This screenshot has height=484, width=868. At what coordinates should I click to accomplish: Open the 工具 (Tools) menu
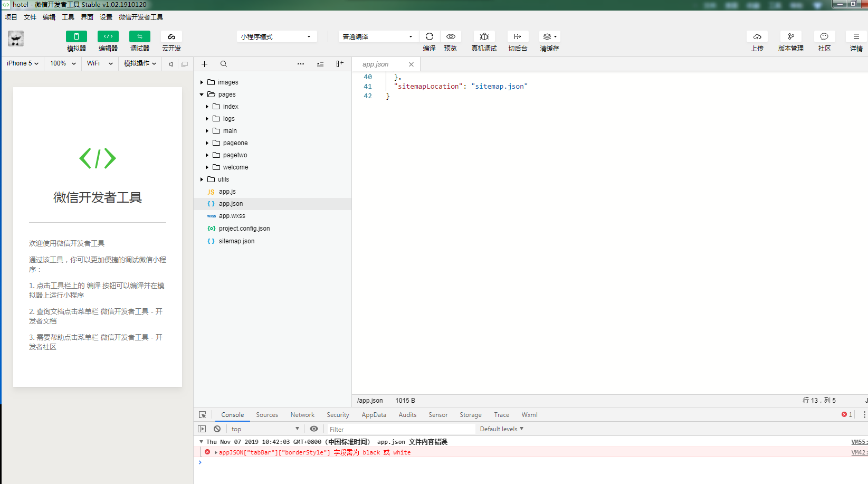pos(68,17)
